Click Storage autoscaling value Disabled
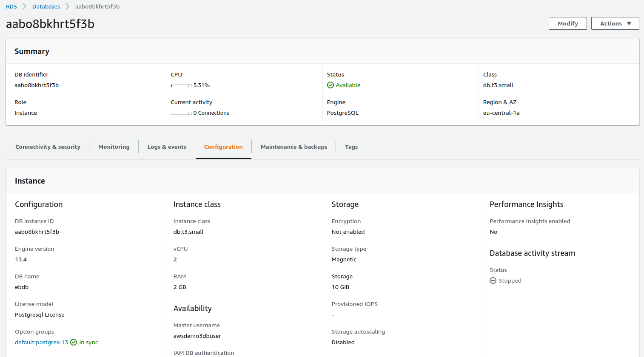The height and width of the screenshot is (357, 644). 343,342
